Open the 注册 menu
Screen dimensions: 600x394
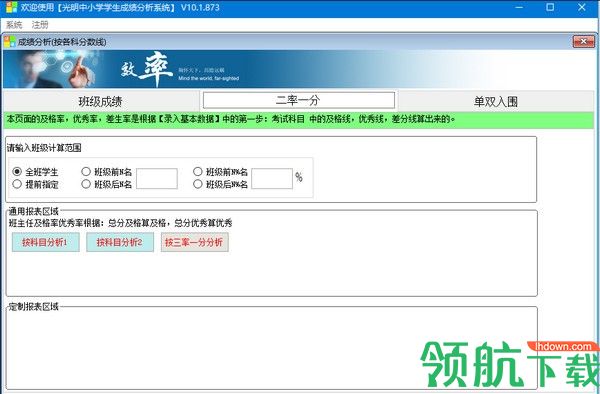point(40,25)
